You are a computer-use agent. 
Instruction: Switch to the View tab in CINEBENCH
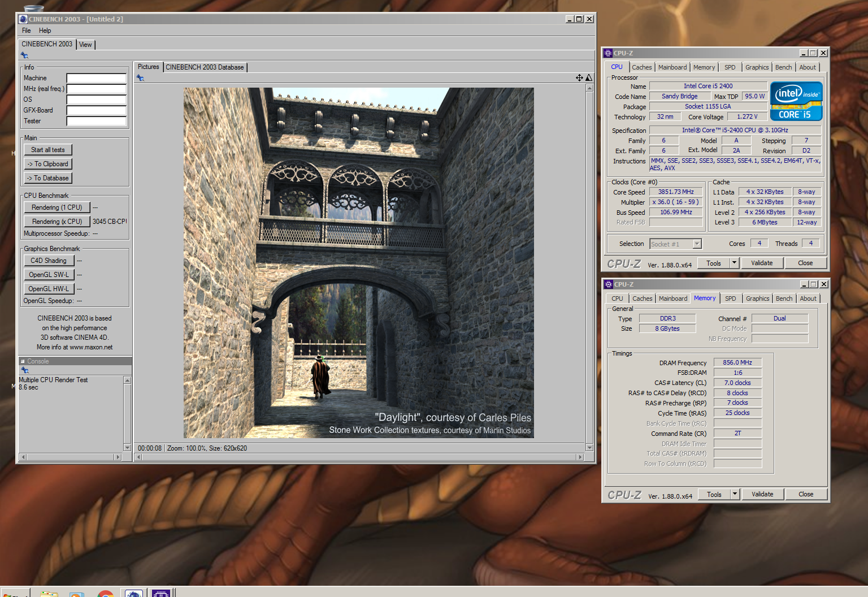tap(85, 45)
